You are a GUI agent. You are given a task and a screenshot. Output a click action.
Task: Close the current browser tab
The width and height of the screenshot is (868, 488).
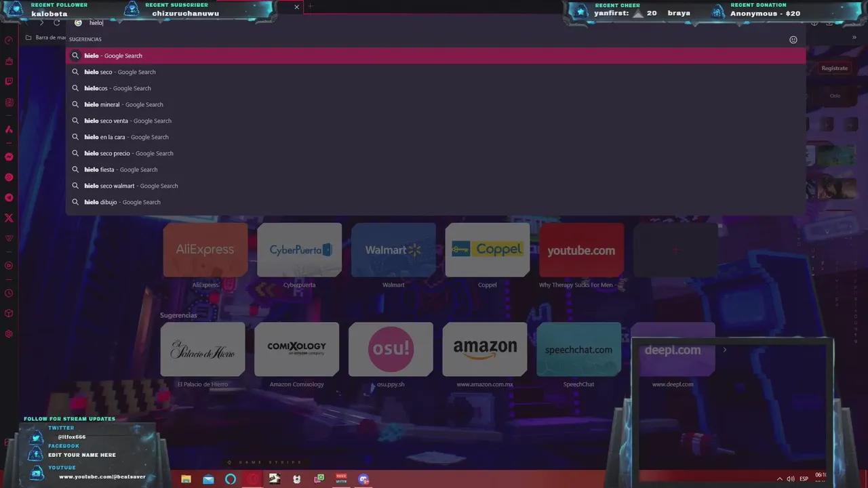pos(296,7)
